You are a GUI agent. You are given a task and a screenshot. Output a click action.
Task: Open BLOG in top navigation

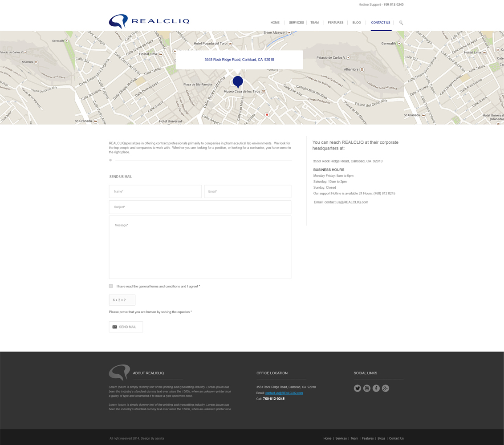357,23
